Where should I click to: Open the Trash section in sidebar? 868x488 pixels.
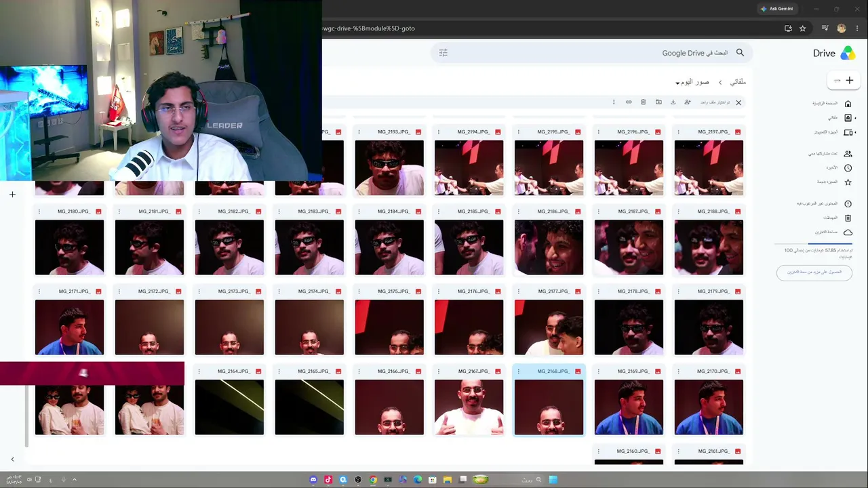click(x=837, y=218)
